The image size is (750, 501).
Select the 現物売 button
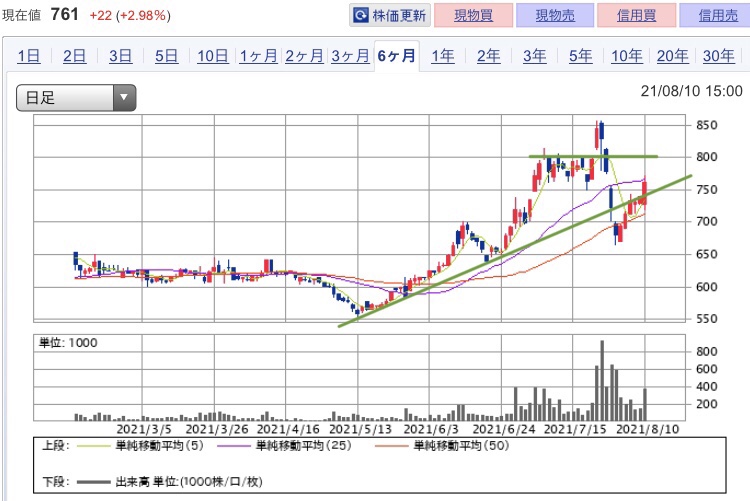point(555,15)
